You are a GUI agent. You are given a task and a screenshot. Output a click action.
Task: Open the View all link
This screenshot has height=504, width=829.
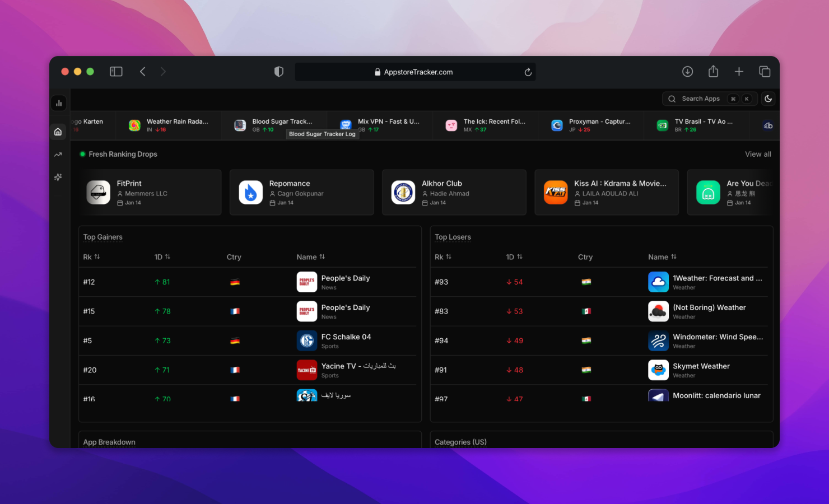pyautogui.click(x=758, y=154)
